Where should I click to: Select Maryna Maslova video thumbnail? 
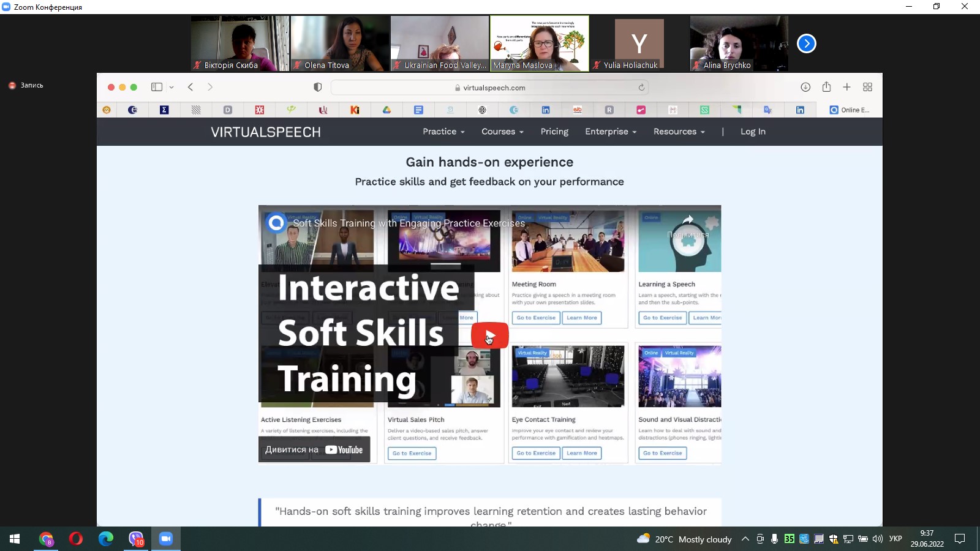point(539,43)
